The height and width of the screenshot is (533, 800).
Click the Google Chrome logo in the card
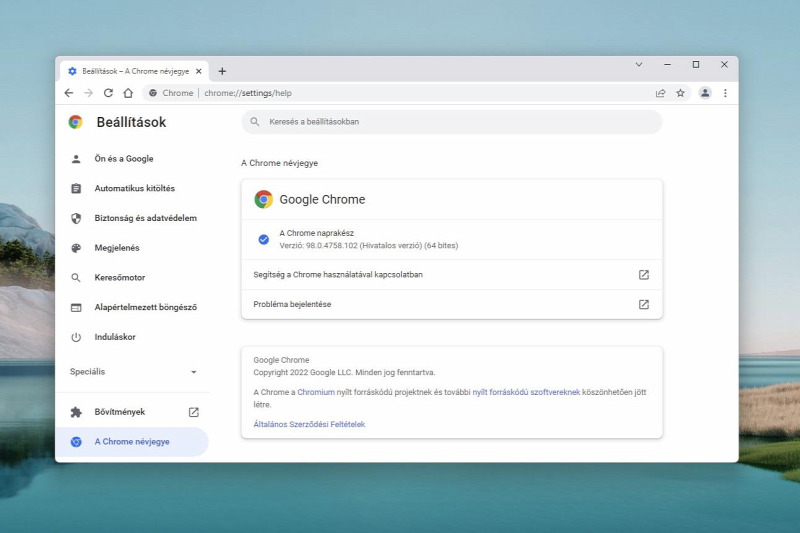[x=264, y=199]
